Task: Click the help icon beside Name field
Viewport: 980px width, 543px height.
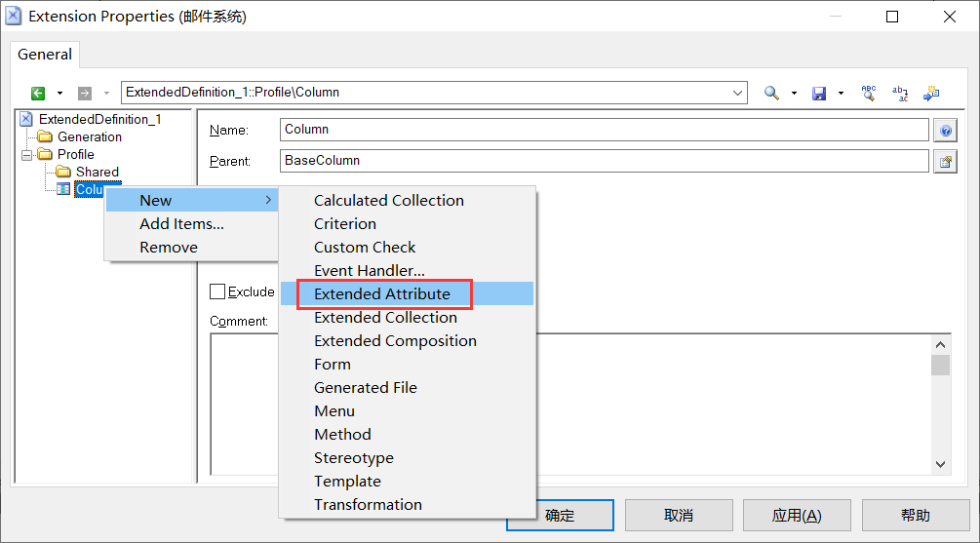Action: click(946, 131)
